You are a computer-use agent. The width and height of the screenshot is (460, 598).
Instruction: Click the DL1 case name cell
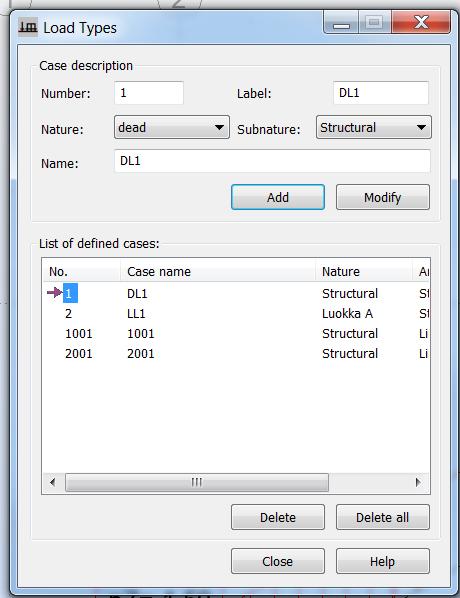point(137,294)
